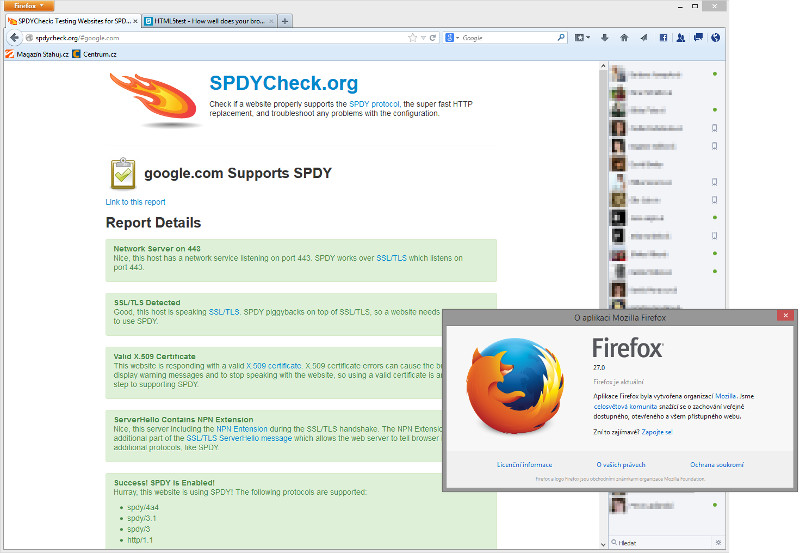The width and height of the screenshot is (800, 553).
Task: Open Centrum.cz bookmark
Action: [94, 54]
